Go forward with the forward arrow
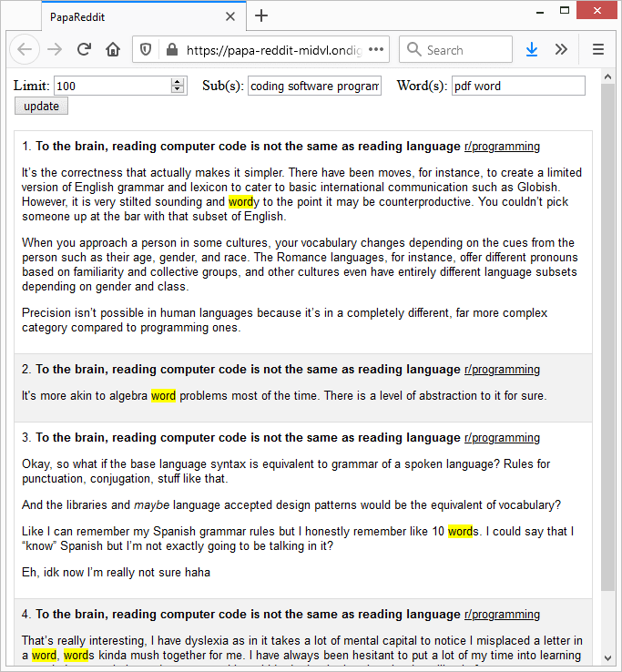Image resolution: width=622 pixels, height=672 pixels. pos(55,50)
